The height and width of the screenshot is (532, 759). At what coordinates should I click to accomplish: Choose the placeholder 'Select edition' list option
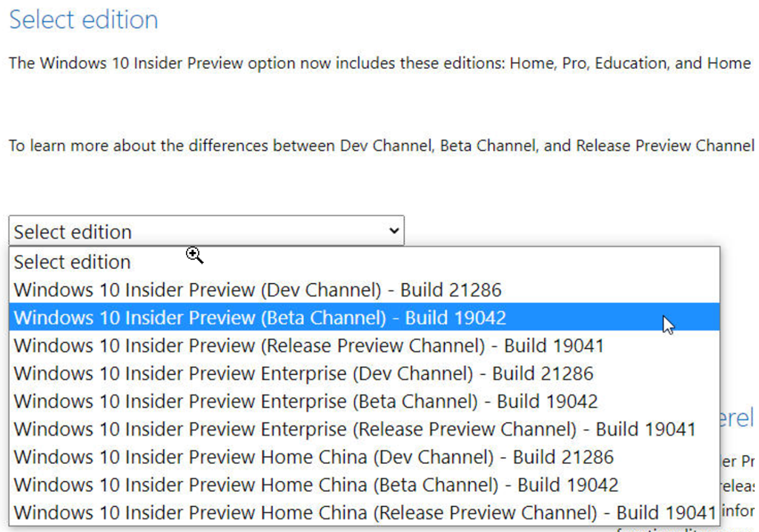tap(72, 262)
